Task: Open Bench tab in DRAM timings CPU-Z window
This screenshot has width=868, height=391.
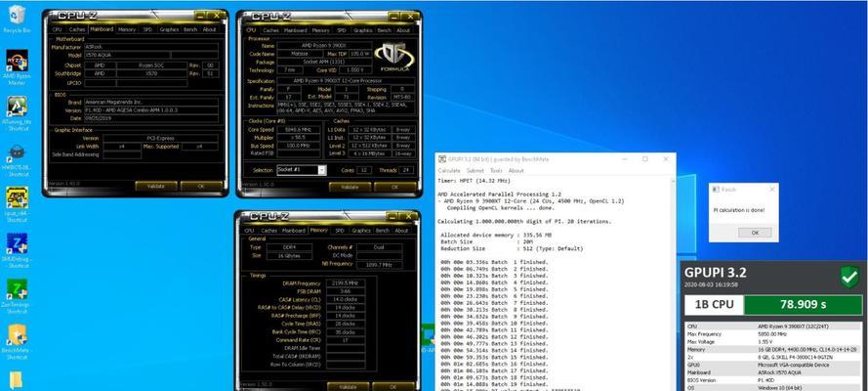Action: pyautogui.click(x=383, y=231)
